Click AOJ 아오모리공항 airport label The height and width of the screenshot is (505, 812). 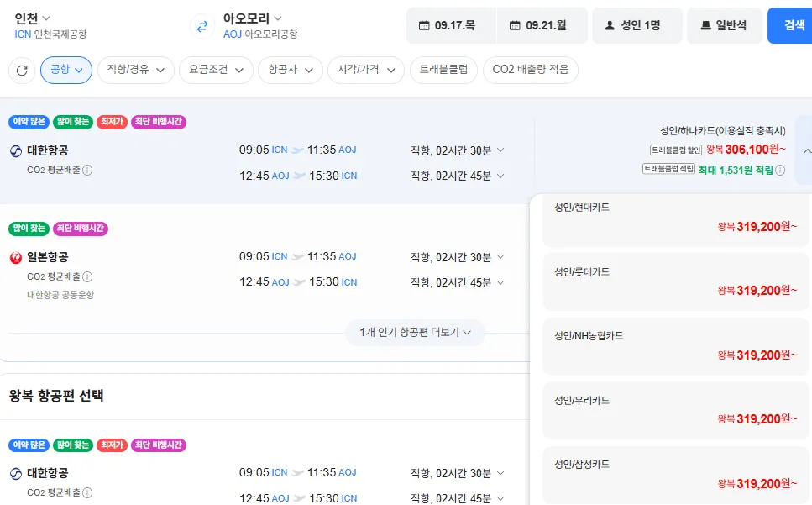click(260, 34)
